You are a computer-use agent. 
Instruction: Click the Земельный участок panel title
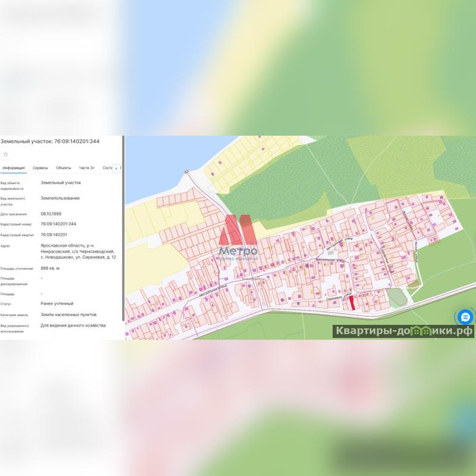[50, 142]
